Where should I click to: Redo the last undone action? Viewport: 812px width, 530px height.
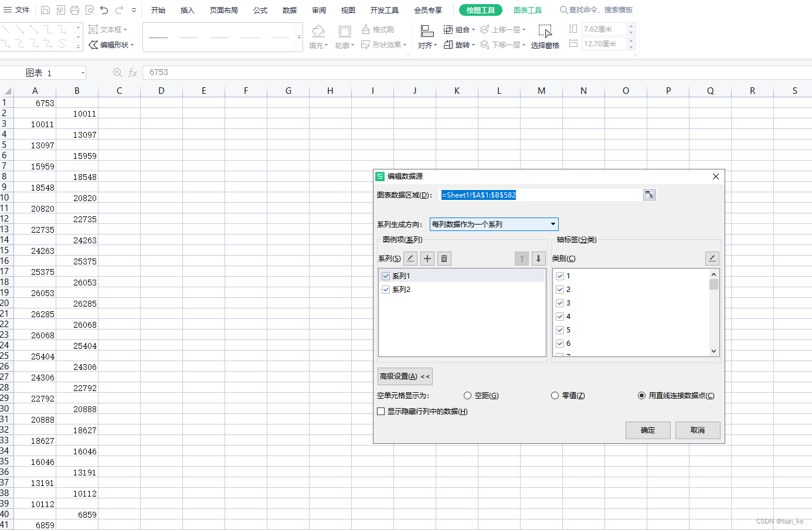(119, 10)
